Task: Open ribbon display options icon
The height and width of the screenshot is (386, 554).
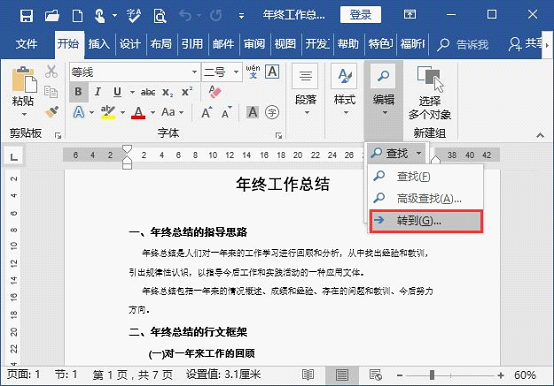Action: pyautogui.click(x=409, y=14)
